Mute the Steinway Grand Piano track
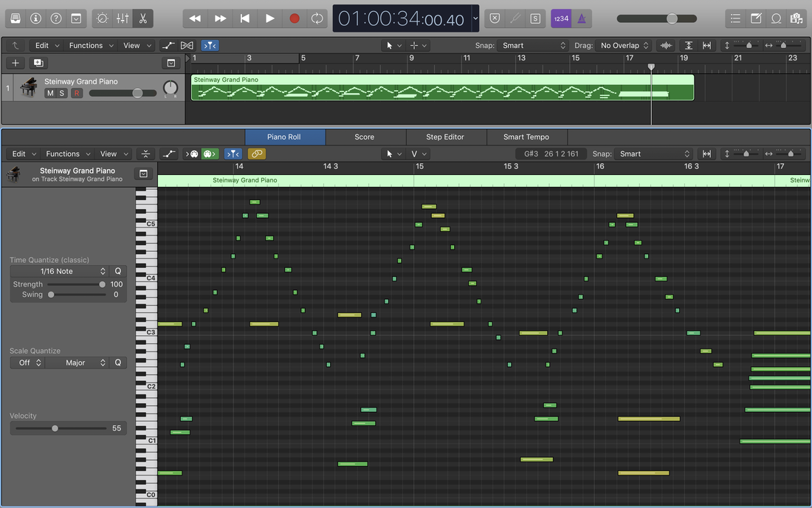The width and height of the screenshot is (812, 508). coord(50,93)
